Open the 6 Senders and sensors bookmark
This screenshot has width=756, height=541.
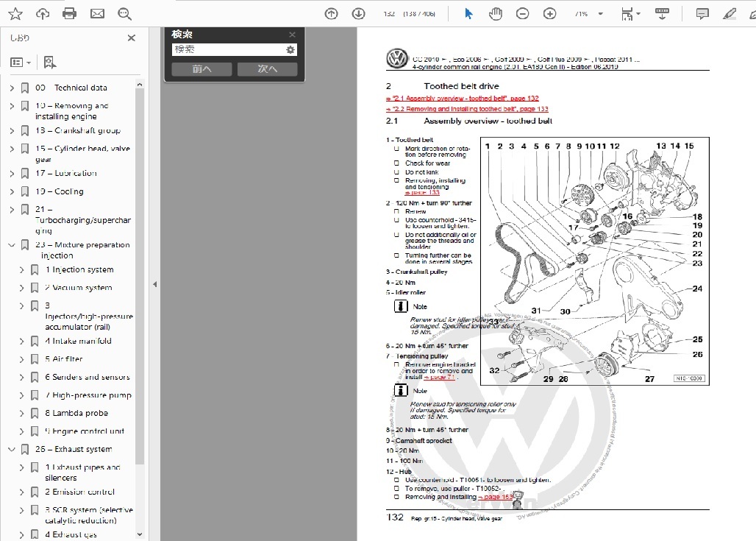88,377
